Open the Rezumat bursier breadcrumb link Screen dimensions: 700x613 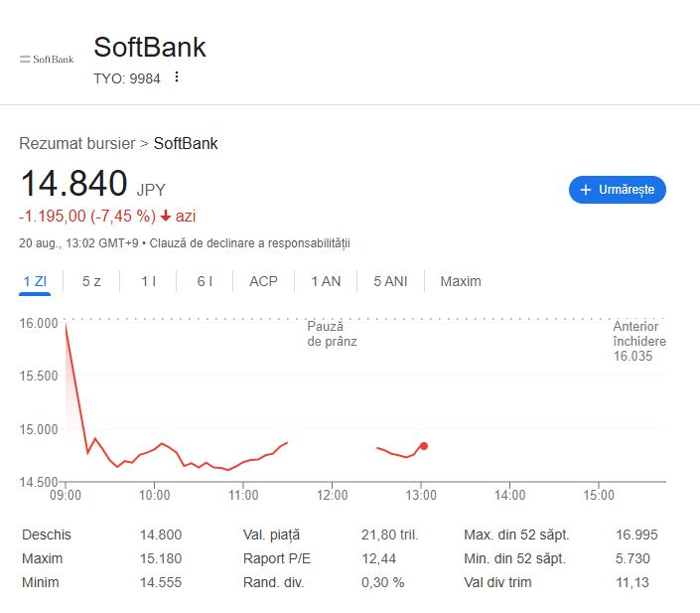[76, 143]
